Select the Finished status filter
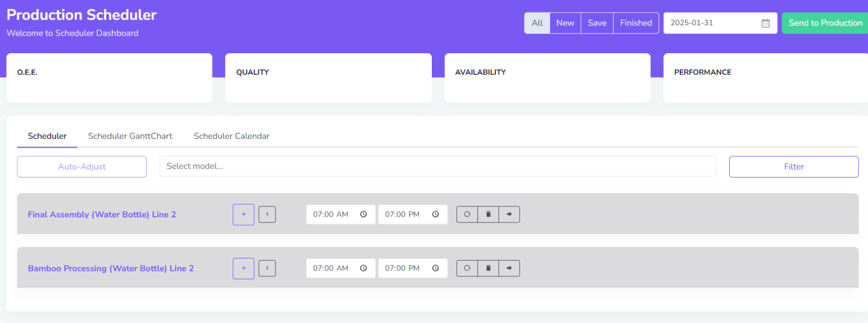The height and width of the screenshot is (323, 868). [636, 23]
